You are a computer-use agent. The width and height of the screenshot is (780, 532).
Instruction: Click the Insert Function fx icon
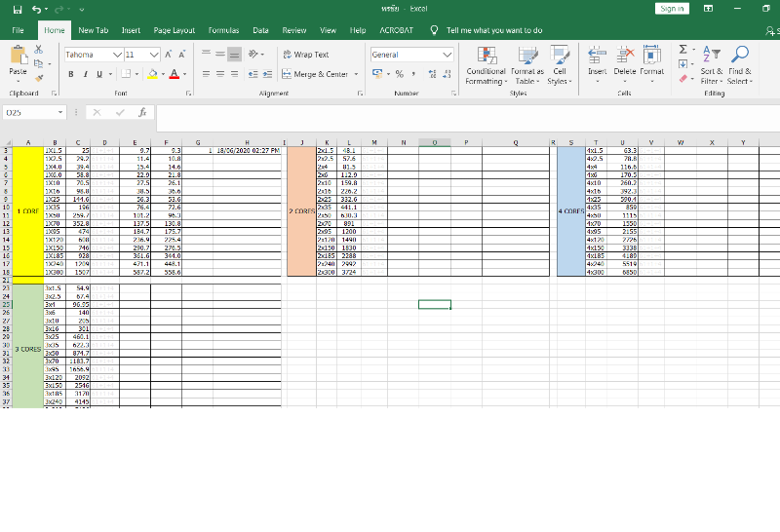point(142,113)
